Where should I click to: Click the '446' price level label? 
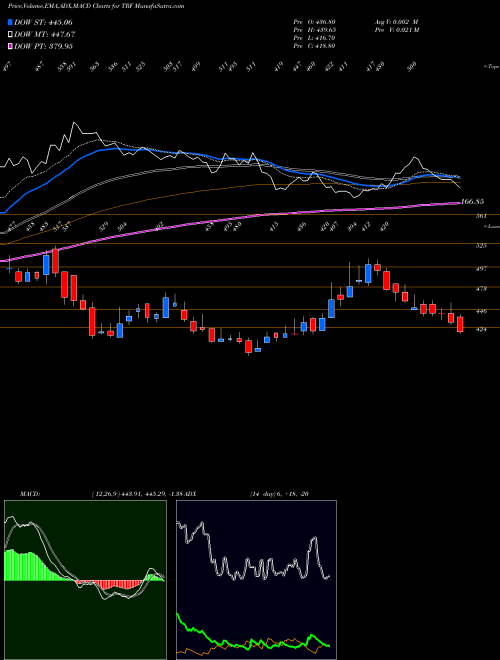point(481,311)
